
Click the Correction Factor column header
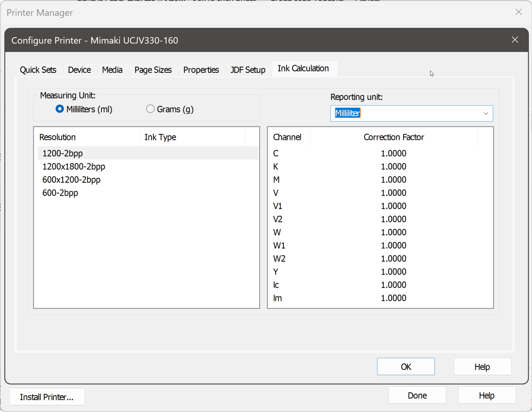[x=394, y=137]
